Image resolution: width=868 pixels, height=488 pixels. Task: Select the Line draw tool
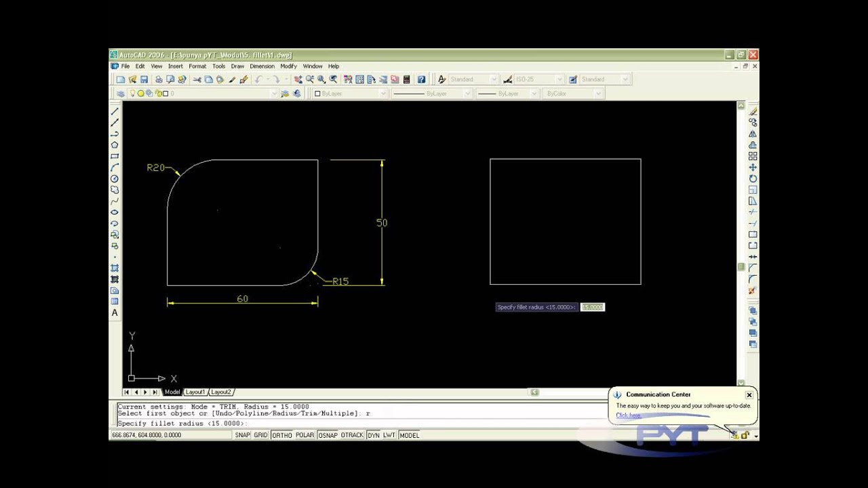[115, 111]
